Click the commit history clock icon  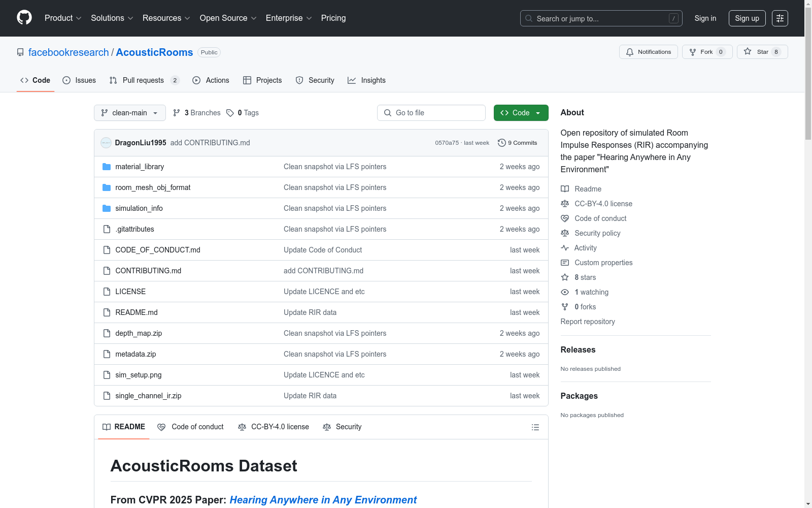(502, 143)
